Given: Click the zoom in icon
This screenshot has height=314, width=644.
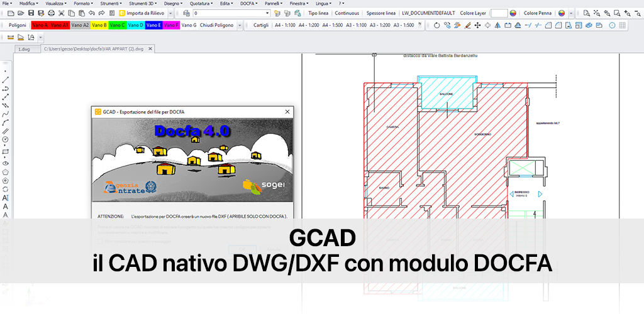Looking at the screenshot, I should (627, 13).
